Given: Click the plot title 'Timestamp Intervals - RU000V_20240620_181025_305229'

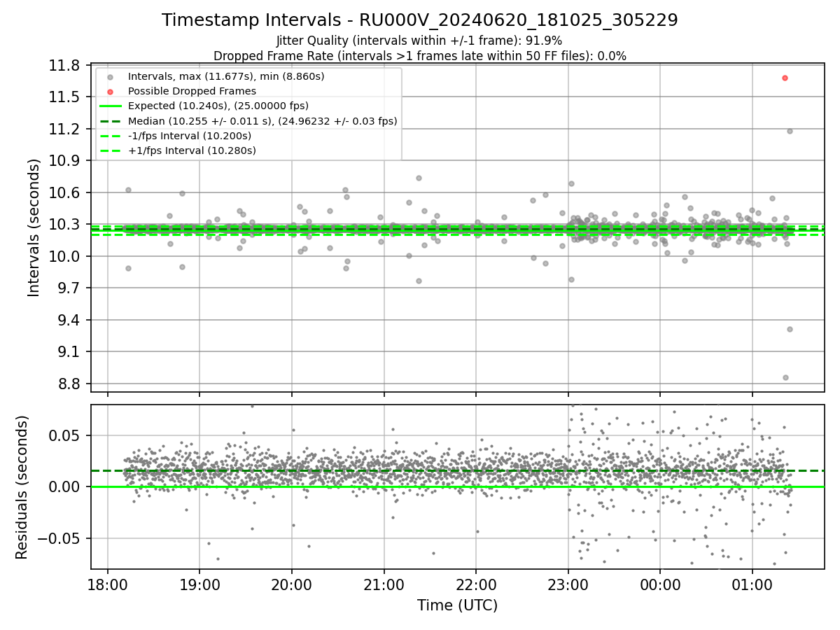Looking at the screenshot, I should 420,20.
